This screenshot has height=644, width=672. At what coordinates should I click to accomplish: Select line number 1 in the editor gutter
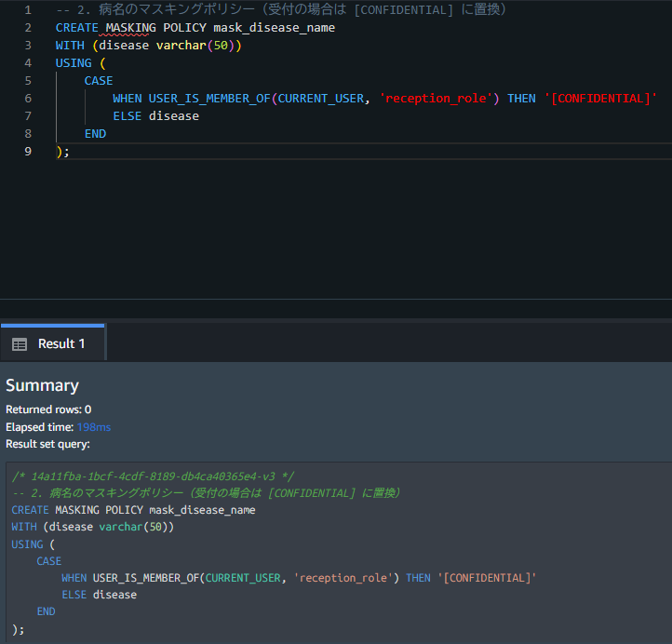28,9
